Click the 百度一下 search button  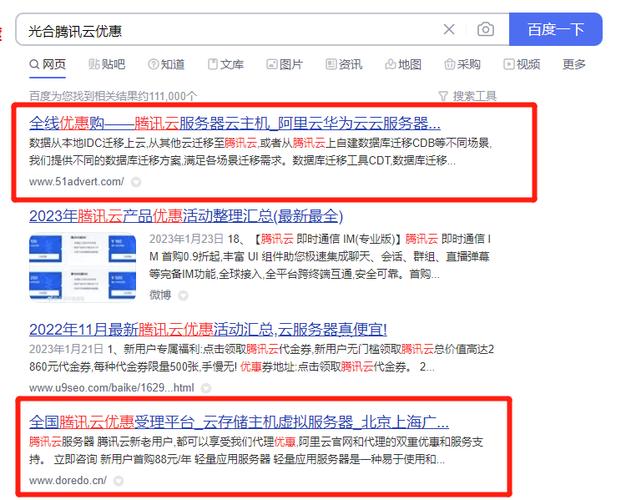pyautogui.click(x=555, y=29)
